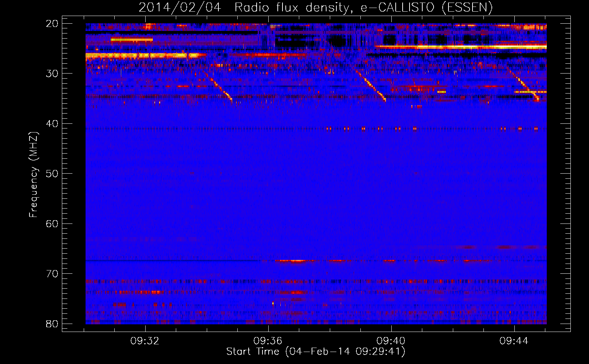Viewport: 589px width, 364px height.
Task: Click the 09:32 time tick label
Action: (x=145, y=341)
